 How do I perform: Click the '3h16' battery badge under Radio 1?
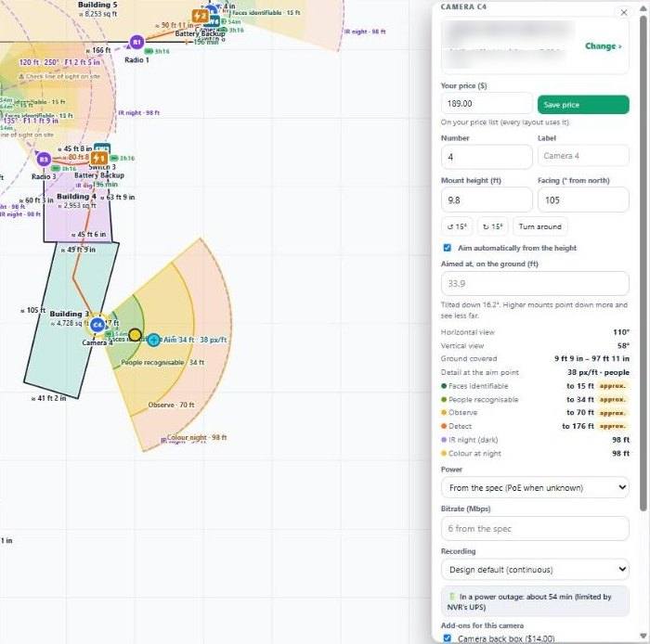157,51
